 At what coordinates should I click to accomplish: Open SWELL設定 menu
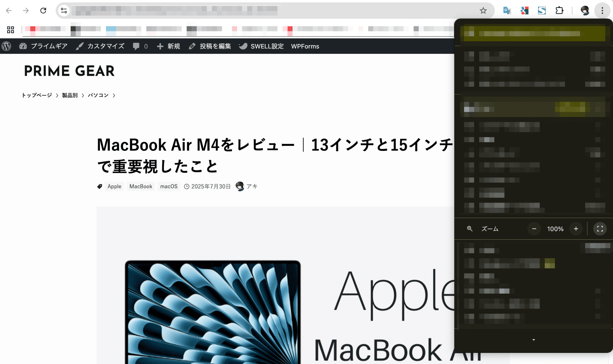pyautogui.click(x=261, y=46)
